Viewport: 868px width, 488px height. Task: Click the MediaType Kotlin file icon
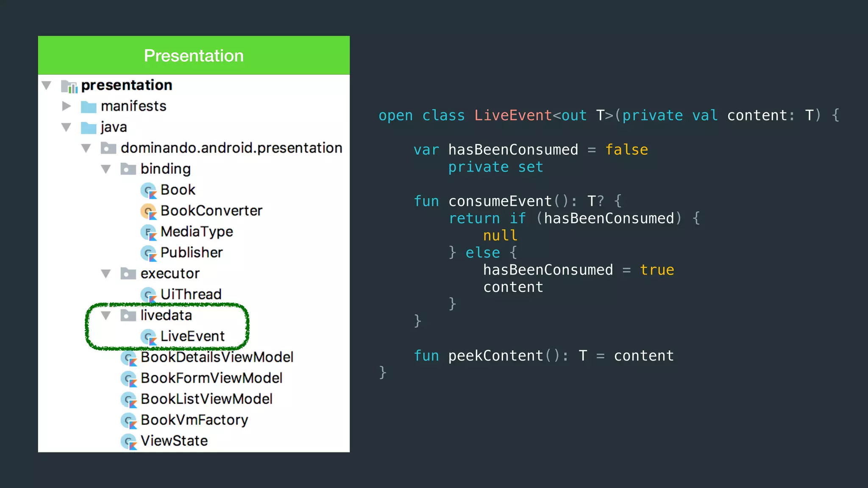point(148,232)
